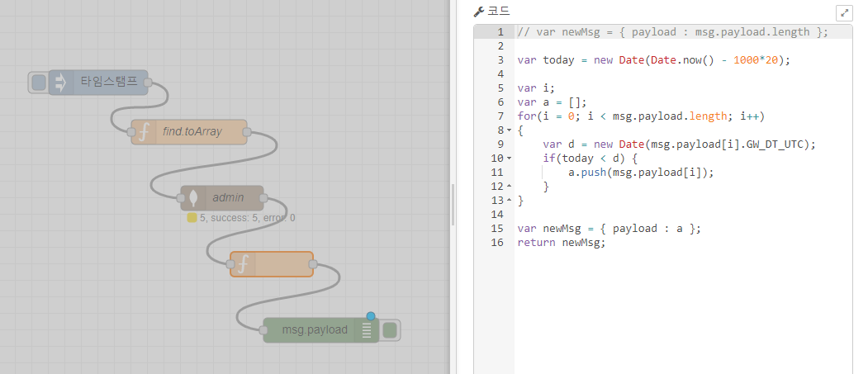Click line number 16 in the editor gutter
Viewport: 868px width, 374px height.
coord(497,243)
